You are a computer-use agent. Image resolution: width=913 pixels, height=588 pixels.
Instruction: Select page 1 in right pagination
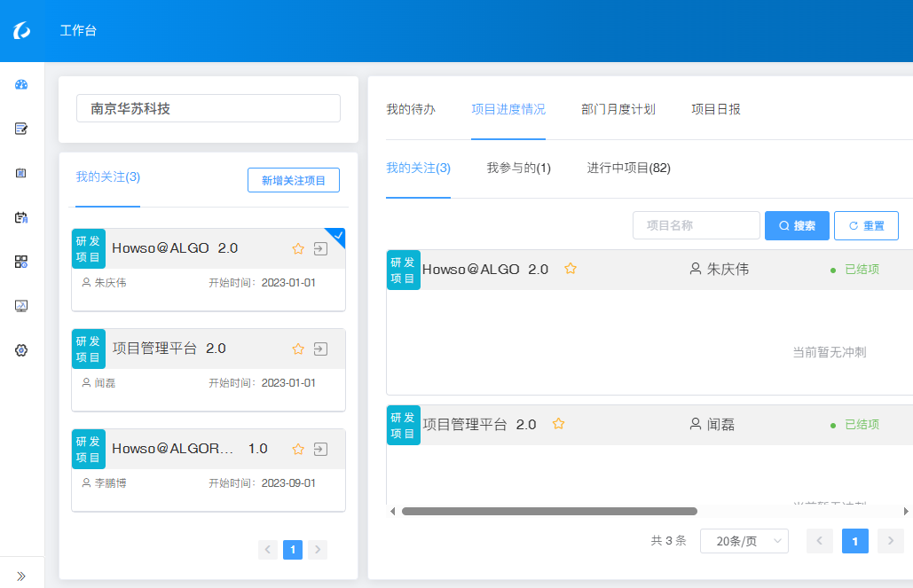855,541
